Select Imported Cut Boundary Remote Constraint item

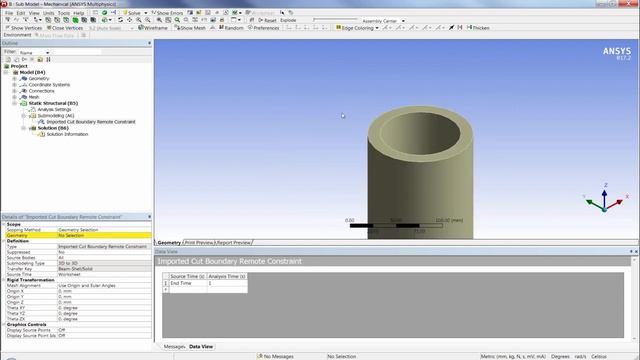(x=91, y=122)
